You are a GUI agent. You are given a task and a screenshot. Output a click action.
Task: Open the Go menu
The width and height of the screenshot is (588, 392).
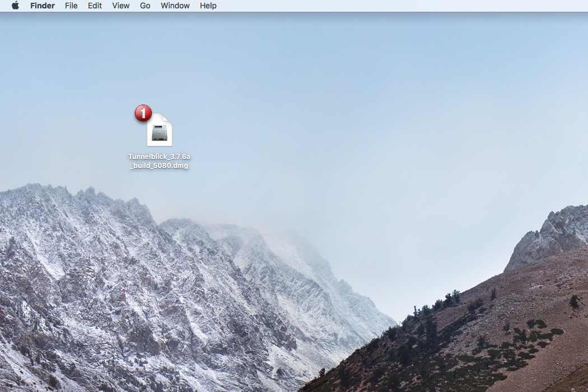[x=145, y=6]
